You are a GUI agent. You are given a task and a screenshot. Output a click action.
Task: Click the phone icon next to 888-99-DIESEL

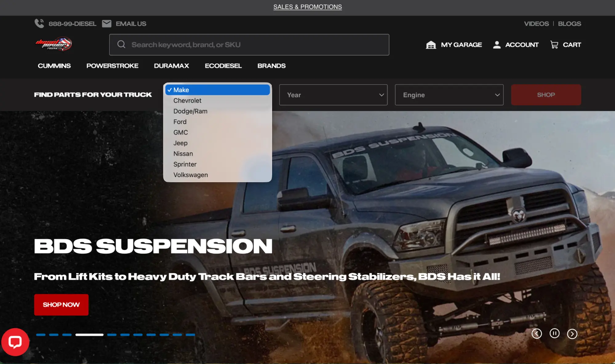click(39, 23)
